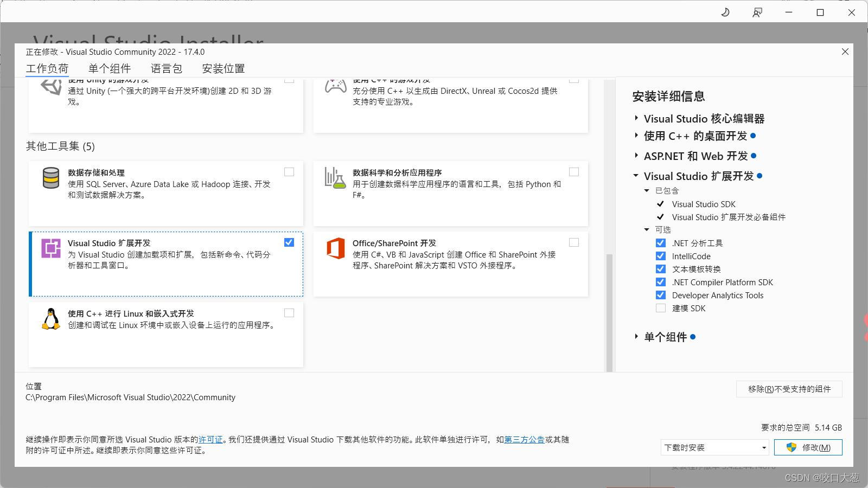
Task: Expand 使用 C++ 的桌面开发 node
Action: [x=636, y=135]
